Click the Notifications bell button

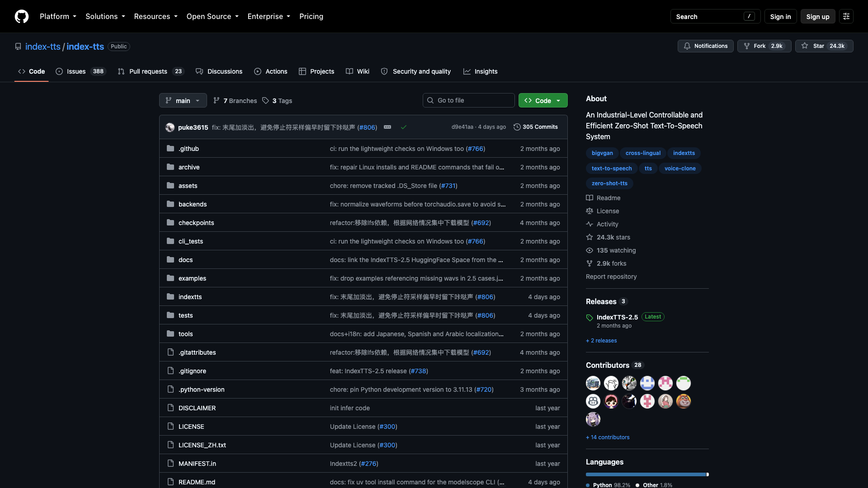(705, 46)
